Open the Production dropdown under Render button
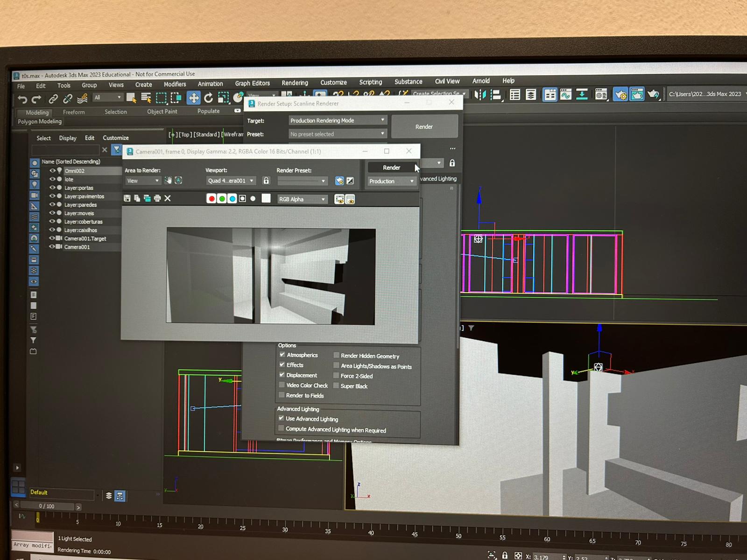747x560 pixels. [x=391, y=181]
